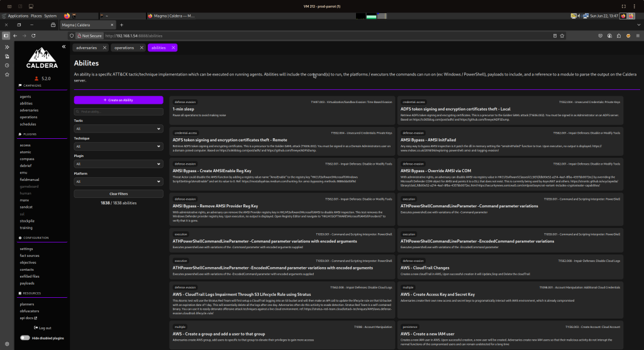Open the AWS - CloudTrail Changes ability
This screenshot has height=350, width=644.
[510, 267]
